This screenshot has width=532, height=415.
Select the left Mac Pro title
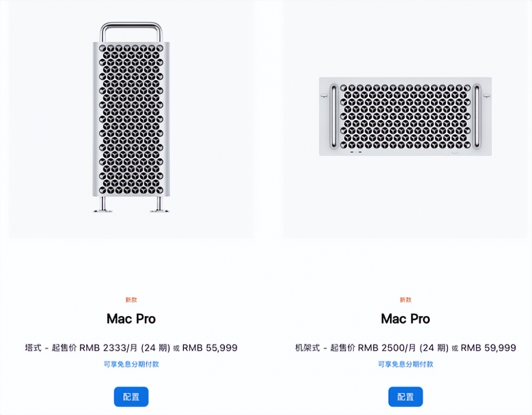(131, 319)
